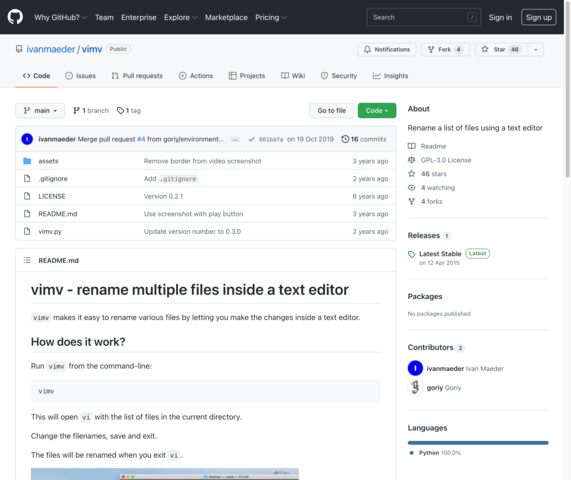
Task: Click the Python language bar
Action: [x=478, y=443]
